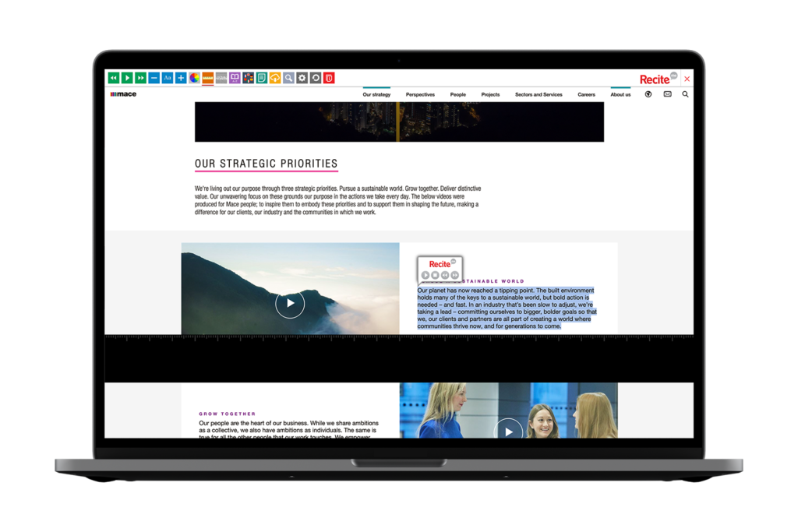This screenshot has height=532, width=798.
Task: Play the Grow Together video with three women
Action: click(508, 430)
